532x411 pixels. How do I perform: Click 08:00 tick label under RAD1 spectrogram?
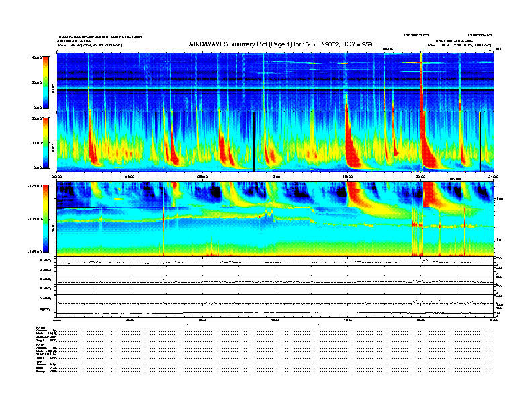click(202, 177)
